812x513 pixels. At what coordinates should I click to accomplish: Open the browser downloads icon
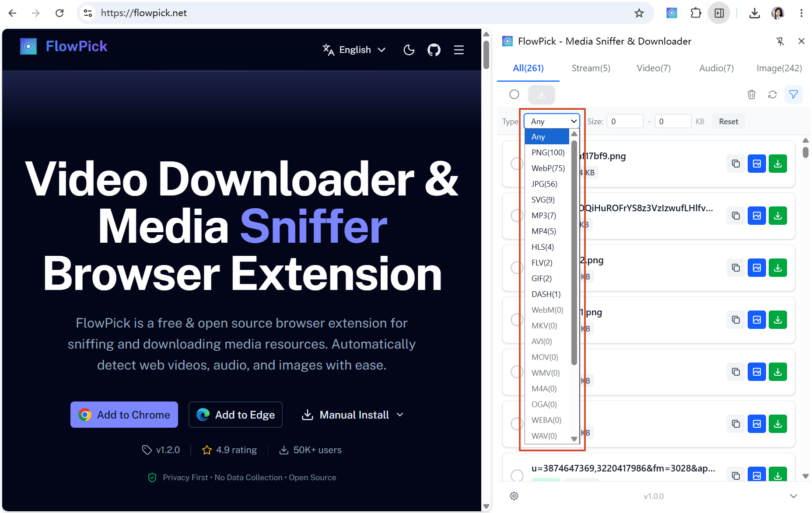coord(754,13)
